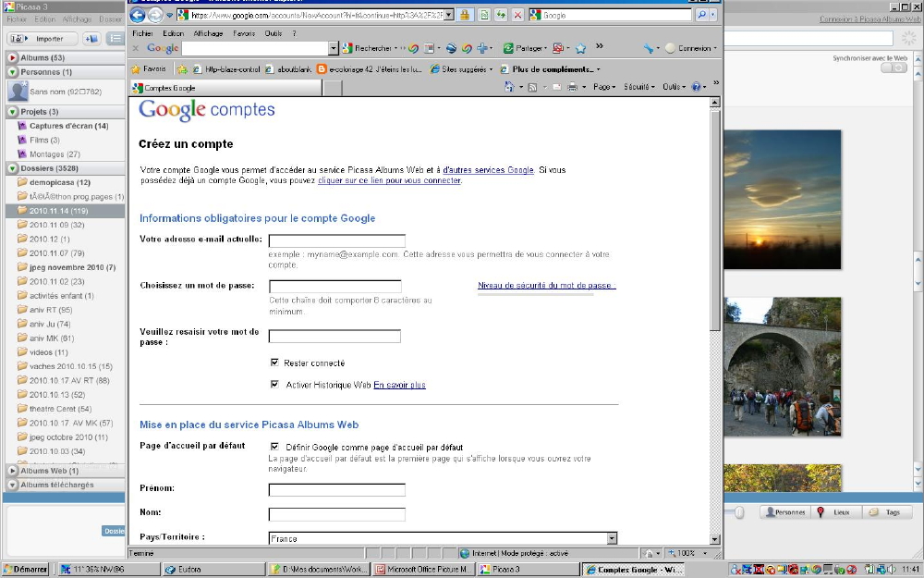Screen dimensions: 924x578
Task: Click the Favoris star button
Action: pyautogui.click(x=149, y=69)
